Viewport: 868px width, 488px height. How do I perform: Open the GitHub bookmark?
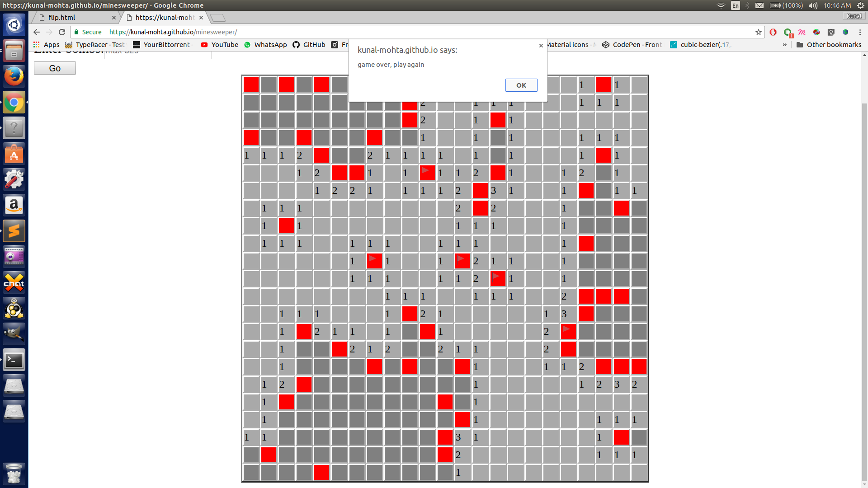(x=309, y=45)
